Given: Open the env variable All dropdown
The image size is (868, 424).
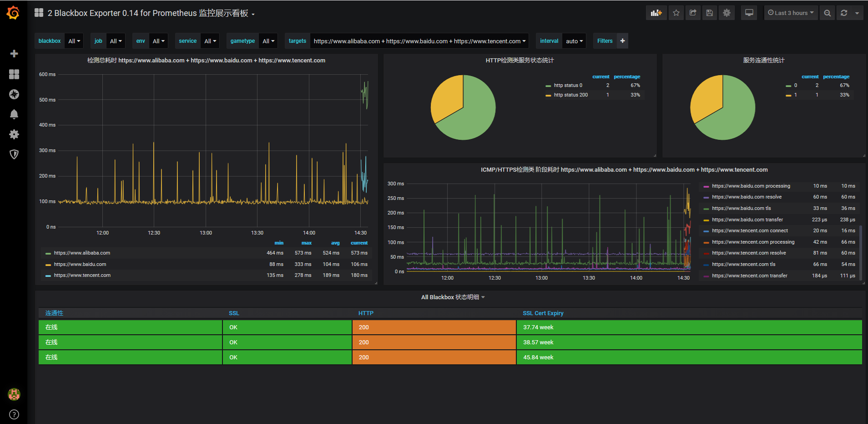Looking at the screenshot, I should [159, 41].
